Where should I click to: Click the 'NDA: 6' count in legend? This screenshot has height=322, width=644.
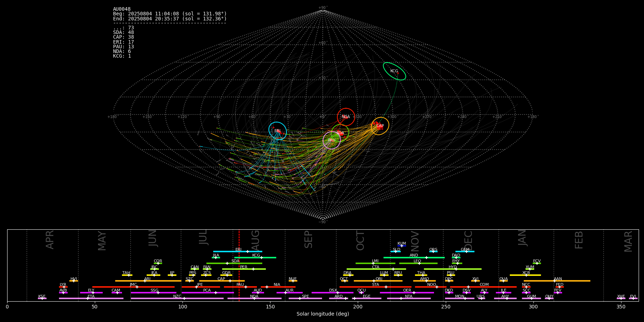[122, 52]
